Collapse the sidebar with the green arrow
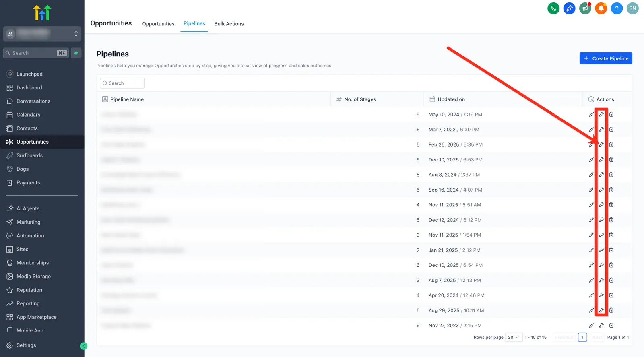The width and height of the screenshot is (644, 357). click(84, 346)
